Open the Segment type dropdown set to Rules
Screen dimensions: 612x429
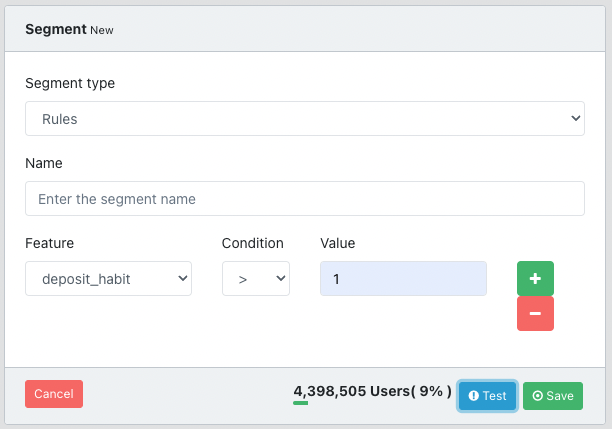(304, 119)
